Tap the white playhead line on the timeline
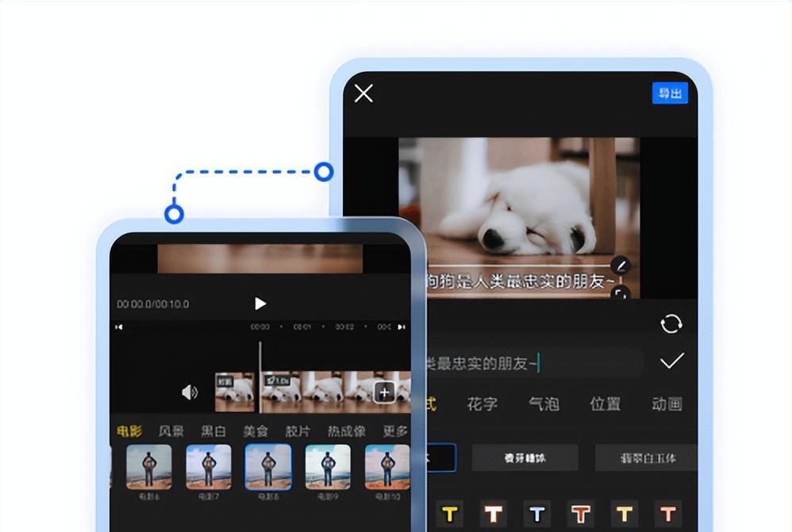The width and height of the screenshot is (792, 532). click(260, 376)
